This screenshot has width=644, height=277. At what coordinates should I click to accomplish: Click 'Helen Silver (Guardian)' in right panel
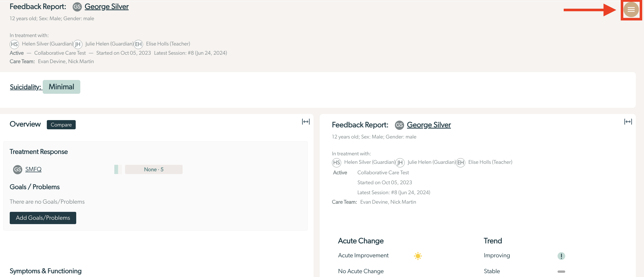click(370, 162)
